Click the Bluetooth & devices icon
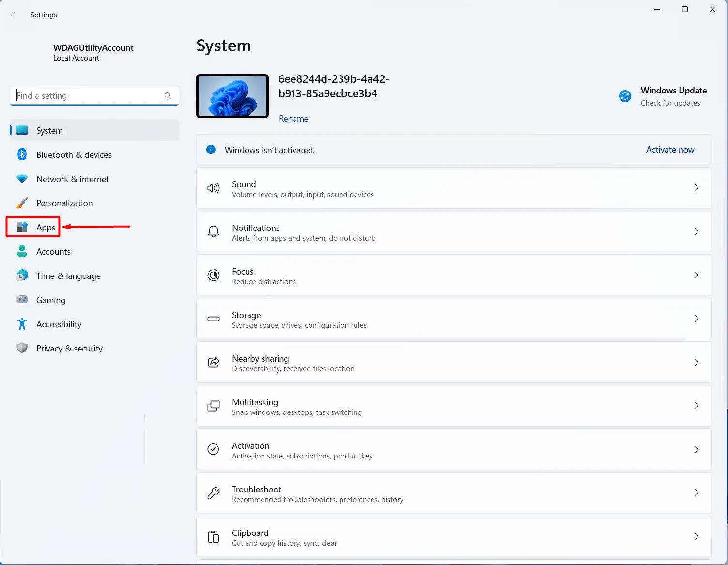 (x=22, y=154)
